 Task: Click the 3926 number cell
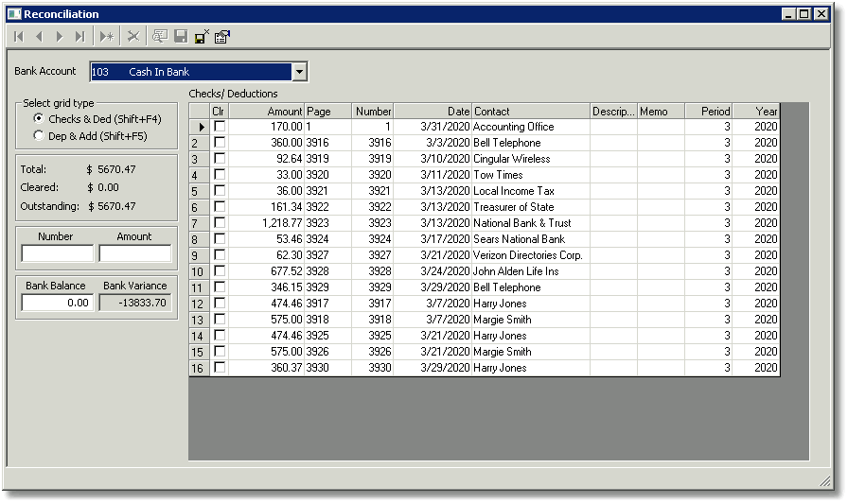pos(373,352)
